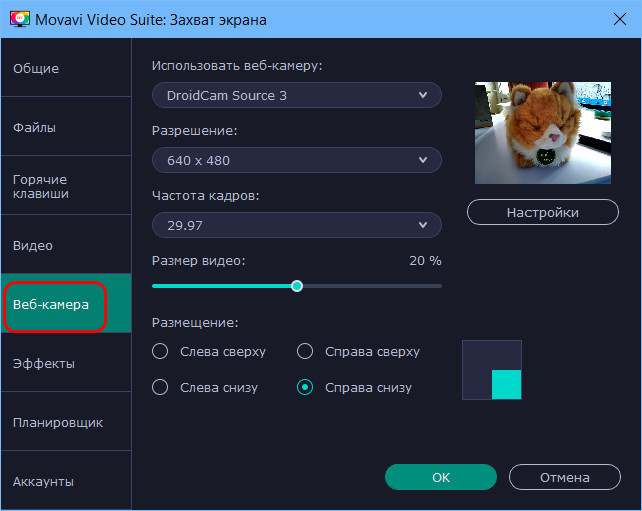Close the screen capture settings window

click(x=620, y=19)
